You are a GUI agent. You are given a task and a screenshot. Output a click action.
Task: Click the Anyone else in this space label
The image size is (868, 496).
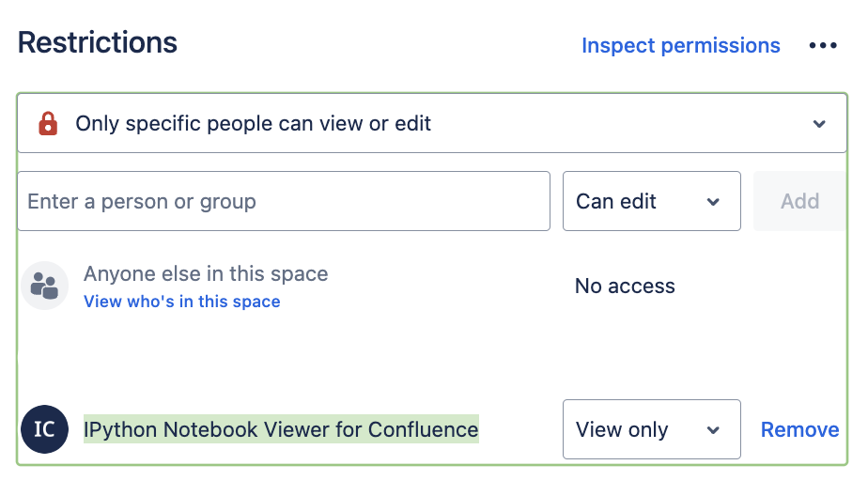pyautogui.click(x=206, y=273)
